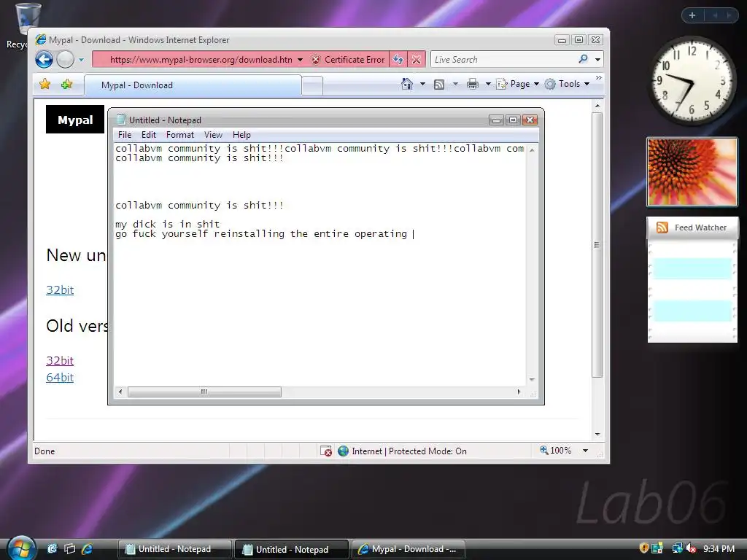Click the muted volume tray icon

[692, 548]
